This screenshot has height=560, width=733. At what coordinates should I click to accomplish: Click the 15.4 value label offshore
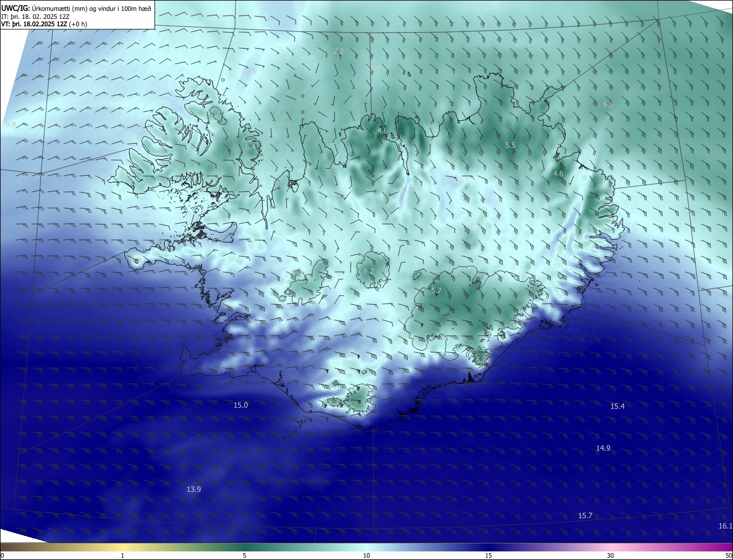click(617, 406)
